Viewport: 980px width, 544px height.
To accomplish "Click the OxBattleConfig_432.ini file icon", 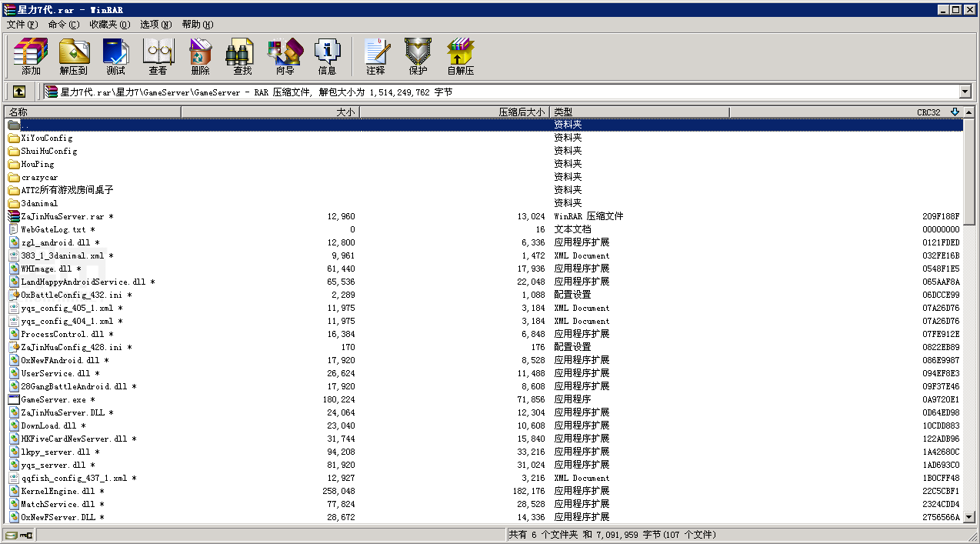I will click(14, 295).
